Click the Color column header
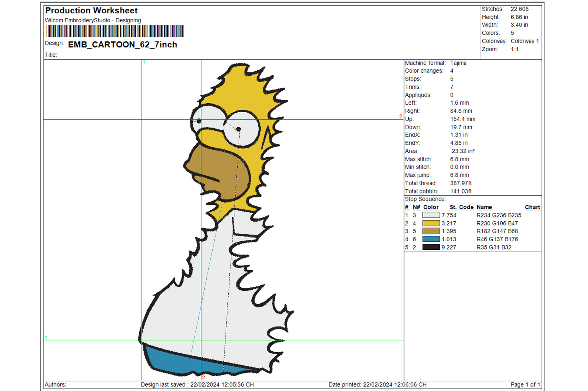 431,207
